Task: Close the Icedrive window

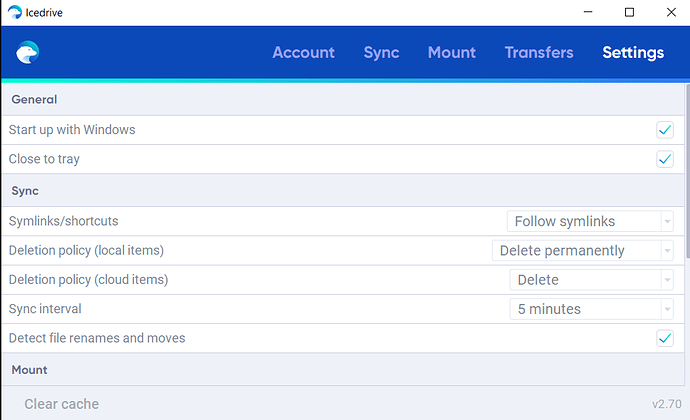Action: point(671,12)
